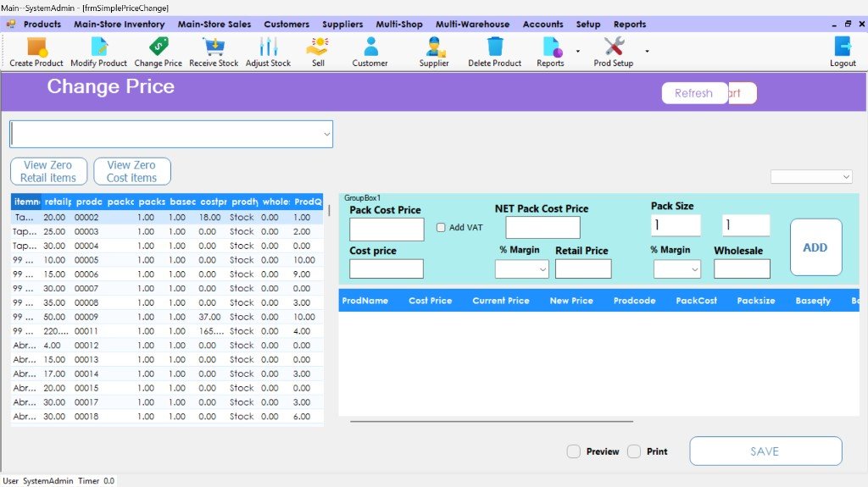Image resolution: width=868 pixels, height=487 pixels.
Task: Select product row with code 00014
Action: click(167, 374)
